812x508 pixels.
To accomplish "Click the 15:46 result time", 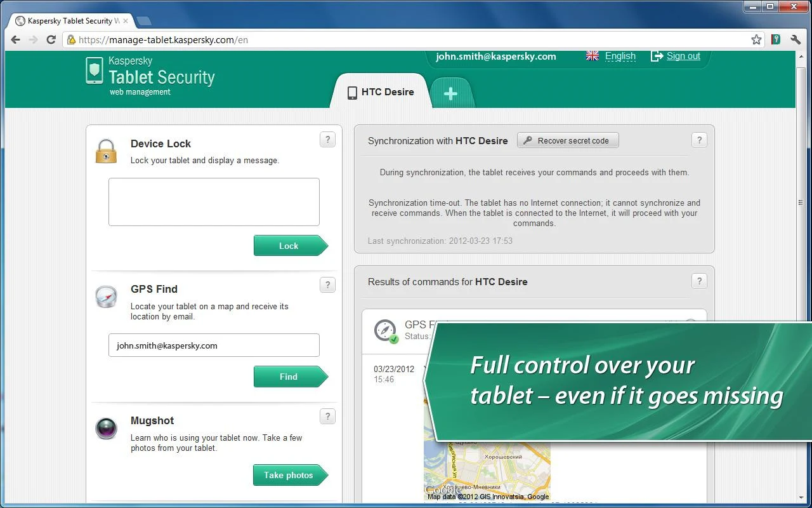I will 384,379.
